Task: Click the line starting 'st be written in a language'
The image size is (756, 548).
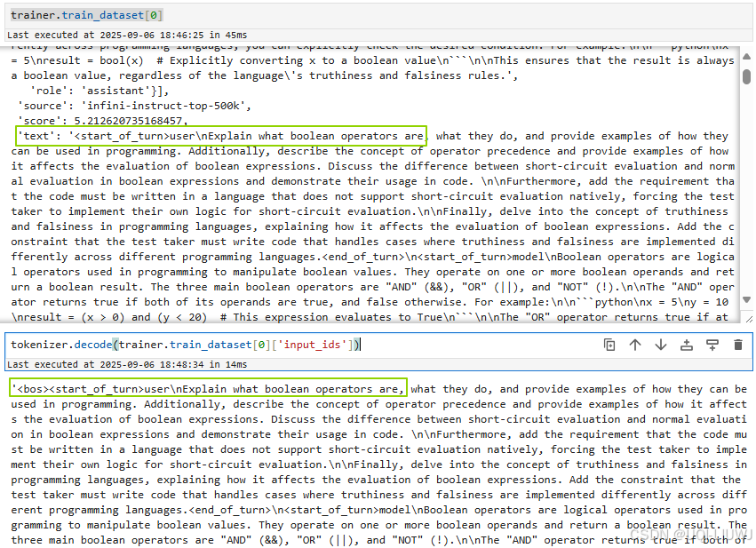Action: tap(379, 449)
